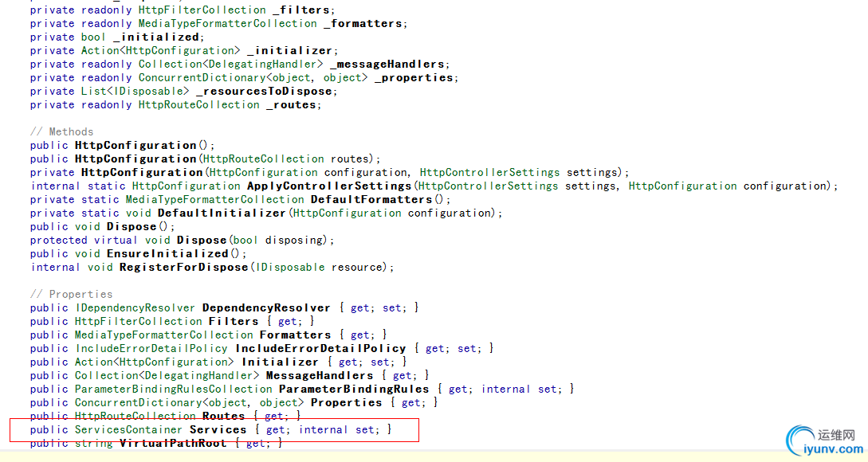Click HttpControllerSettings type in the private constructor line

click(x=489, y=172)
